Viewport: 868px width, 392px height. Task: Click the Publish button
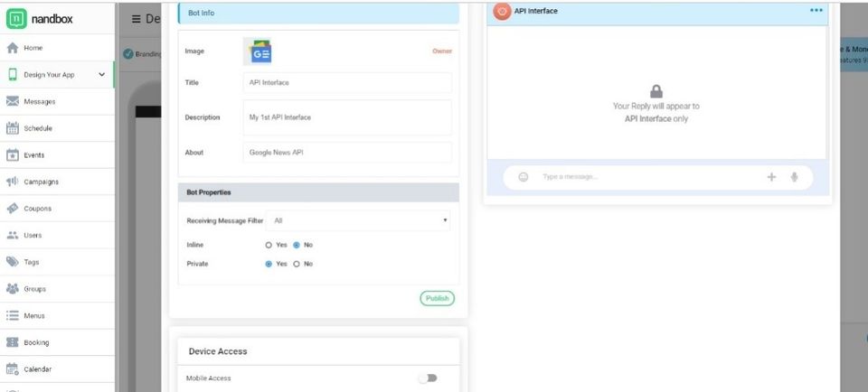(437, 299)
